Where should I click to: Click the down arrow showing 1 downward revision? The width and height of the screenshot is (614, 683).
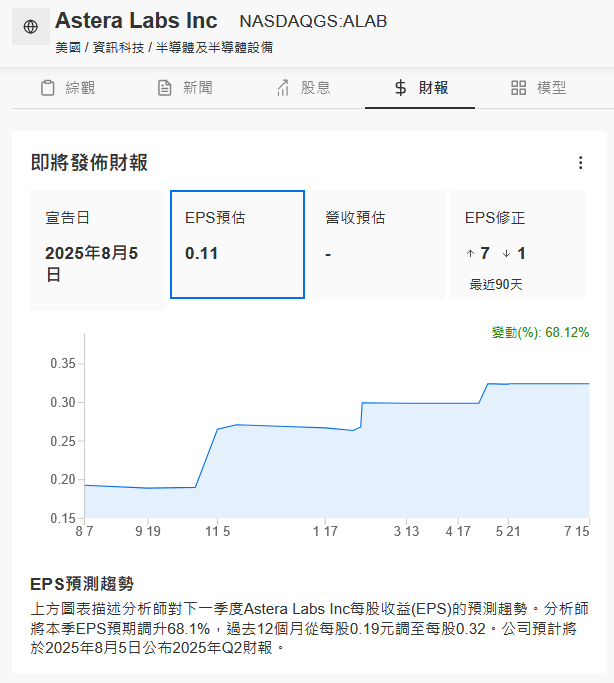(506, 254)
